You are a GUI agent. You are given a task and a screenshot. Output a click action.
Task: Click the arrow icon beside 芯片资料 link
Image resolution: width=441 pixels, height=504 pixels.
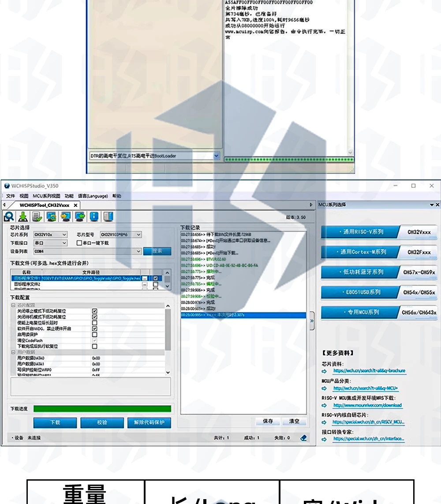click(x=324, y=371)
